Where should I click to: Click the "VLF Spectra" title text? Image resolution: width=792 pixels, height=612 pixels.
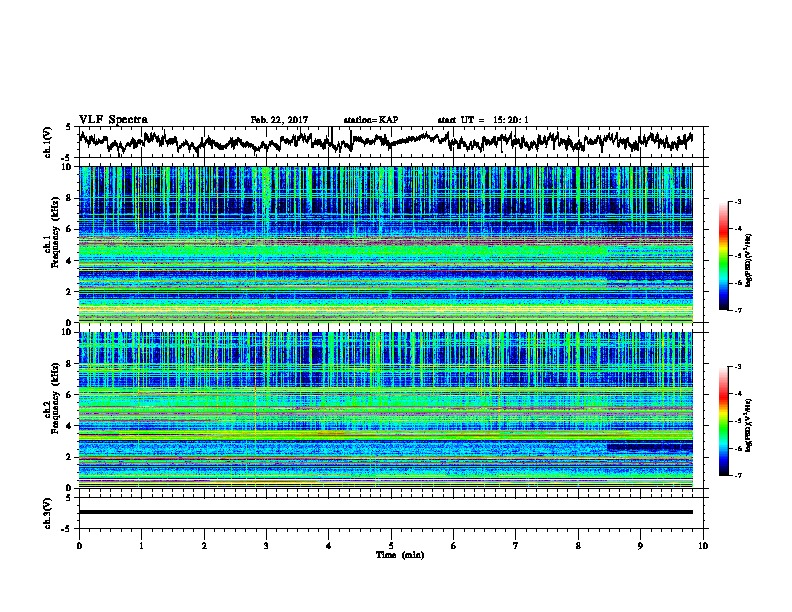coord(113,120)
